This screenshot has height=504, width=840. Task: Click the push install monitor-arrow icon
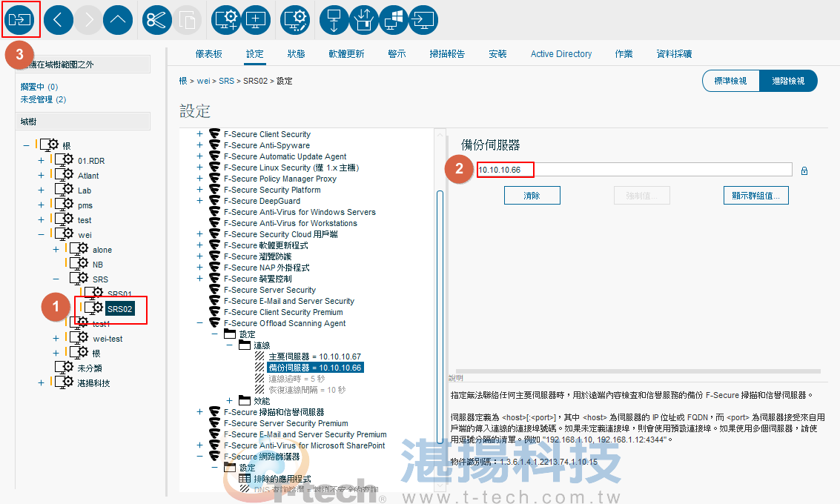pyautogui.click(x=424, y=20)
